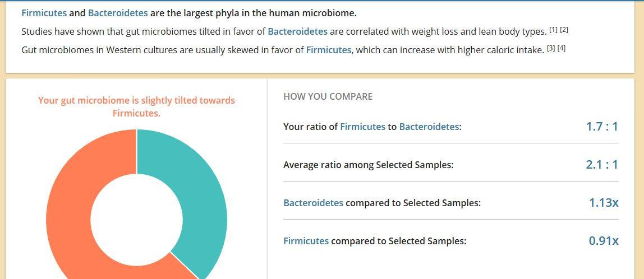Click Bacteroidetes link in compared to Selected Samples row

coord(314,203)
